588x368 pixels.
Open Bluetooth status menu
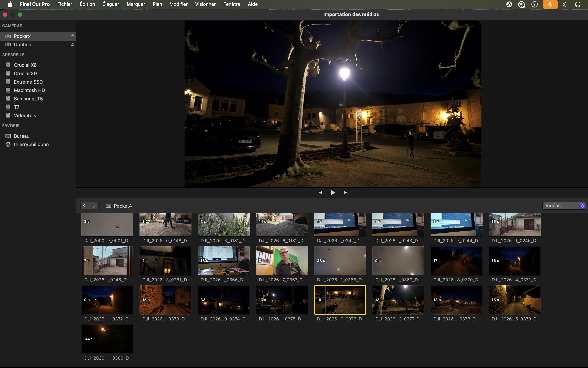click(x=565, y=4)
